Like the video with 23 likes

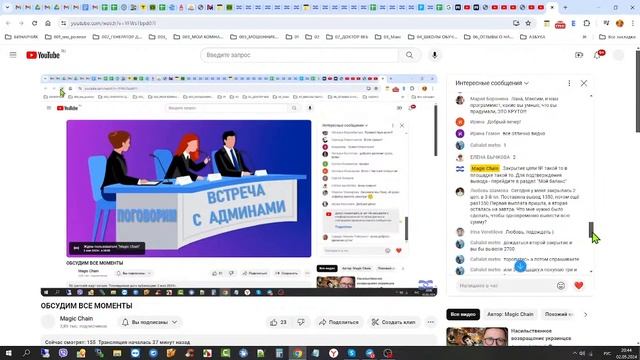(278, 322)
